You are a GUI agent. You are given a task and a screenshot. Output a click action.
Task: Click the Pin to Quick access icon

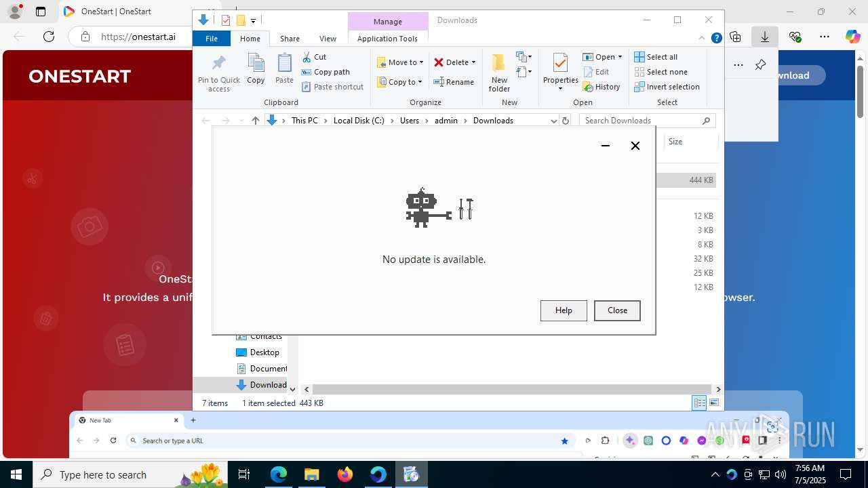pos(218,73)
